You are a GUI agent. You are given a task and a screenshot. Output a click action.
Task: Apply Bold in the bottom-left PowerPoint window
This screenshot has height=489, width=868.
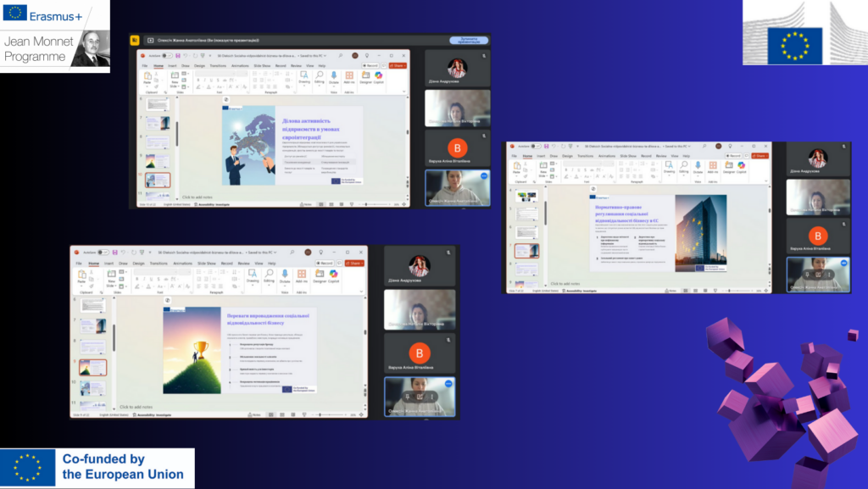(x=136, y=279)
